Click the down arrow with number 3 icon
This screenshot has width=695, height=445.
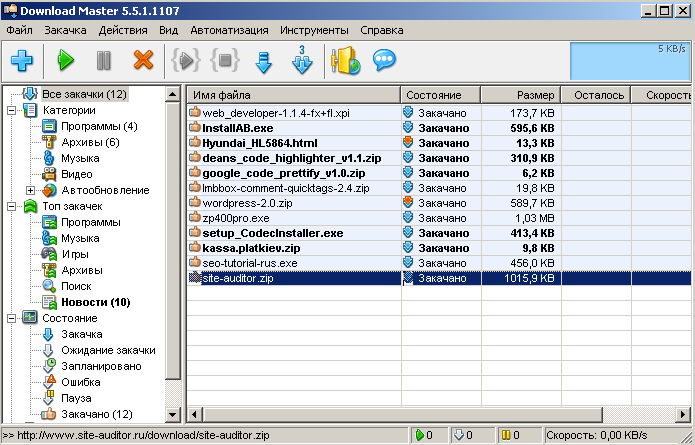point(302,60)
